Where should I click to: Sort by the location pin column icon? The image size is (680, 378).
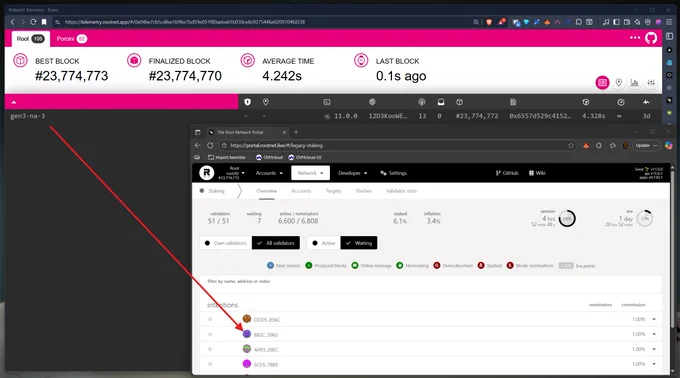point(265,102)
